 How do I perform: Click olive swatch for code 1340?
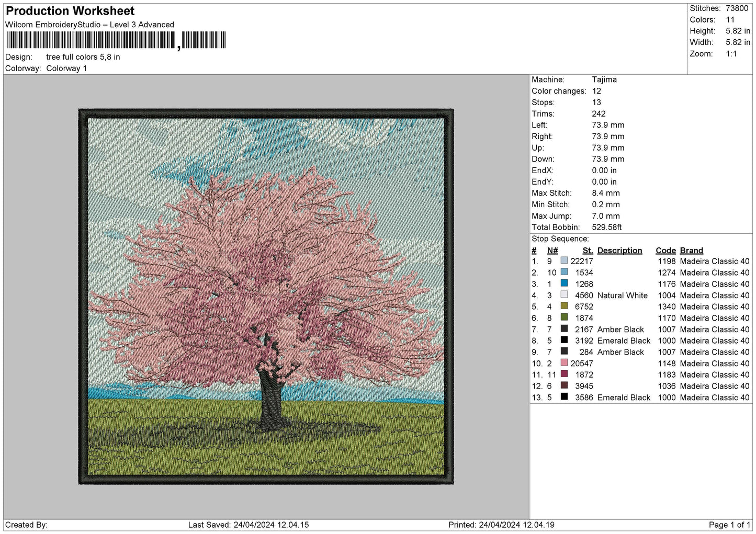564,306
